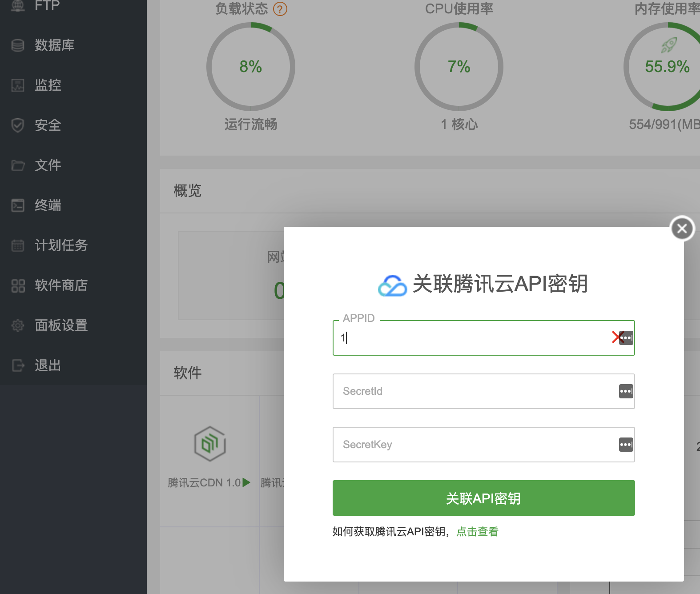Click the monitor icon beside 监控
This screenshot has width=700, height=594.
coord(18,85)
